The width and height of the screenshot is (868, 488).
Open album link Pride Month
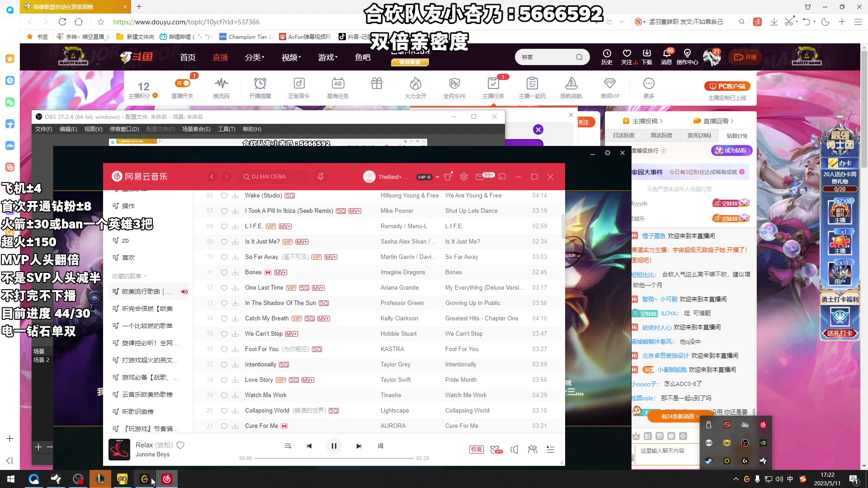[461, 380]
